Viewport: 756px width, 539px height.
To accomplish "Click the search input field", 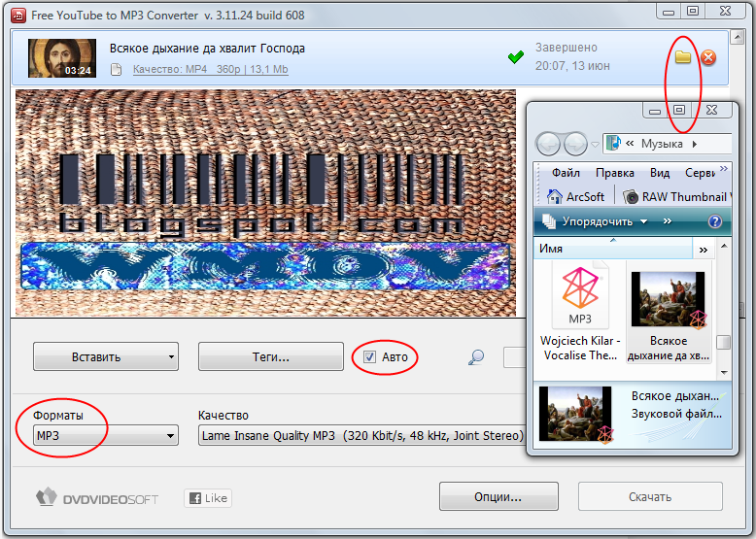I will tap(514, 357).
